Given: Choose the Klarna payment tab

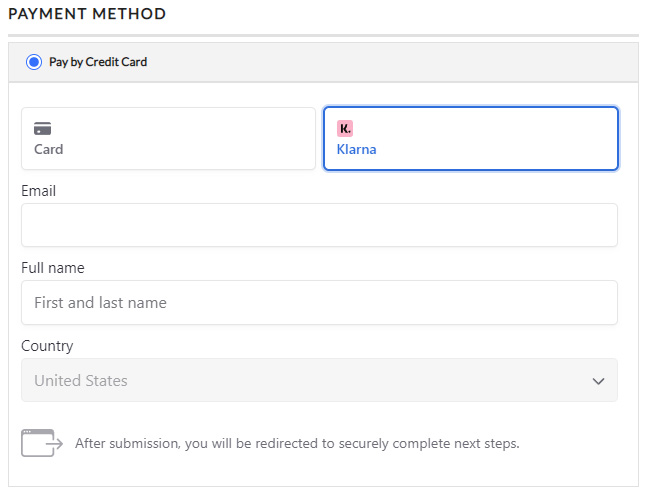Looking at the screenshot, I should 470,139.
